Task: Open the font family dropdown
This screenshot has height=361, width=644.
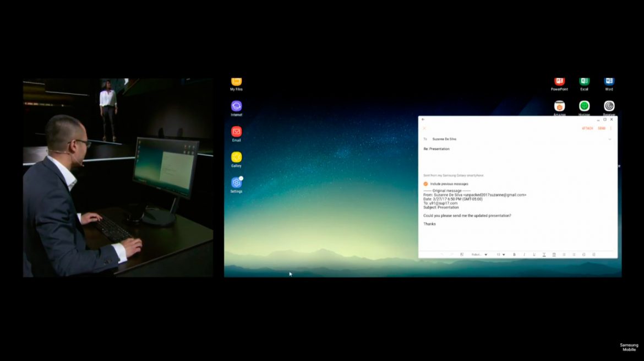Action: [x=479, y=255]
